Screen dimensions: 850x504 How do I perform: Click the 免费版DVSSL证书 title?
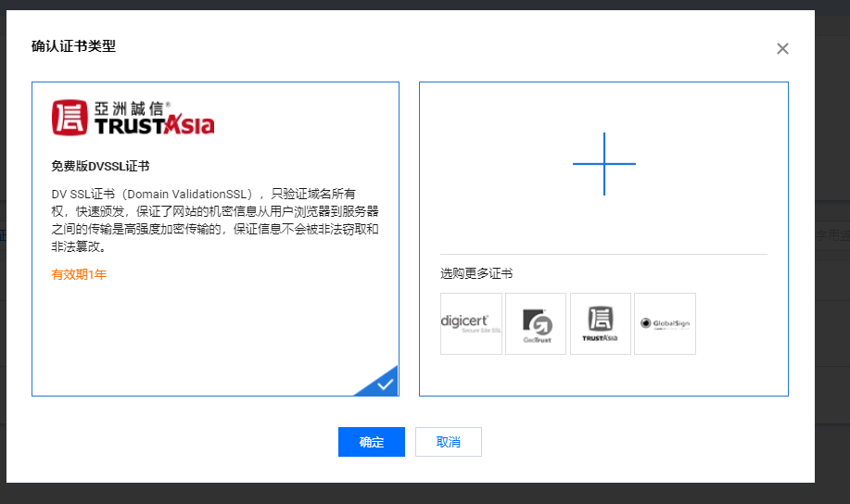click(100, 167)
